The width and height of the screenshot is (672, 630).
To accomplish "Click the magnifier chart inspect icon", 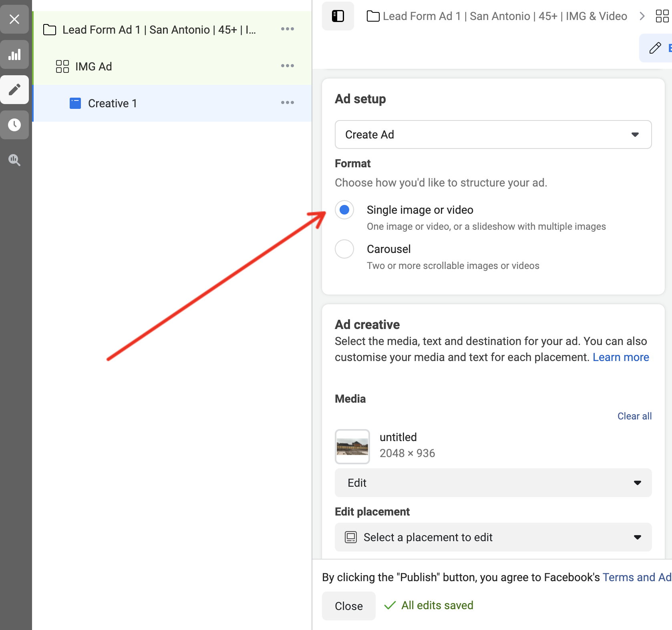I will [14, 160].
